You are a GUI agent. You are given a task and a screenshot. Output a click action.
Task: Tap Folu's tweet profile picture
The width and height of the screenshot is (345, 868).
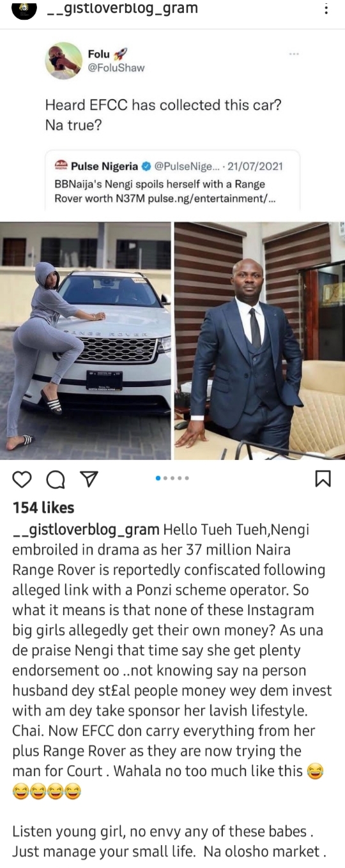click(x=63, y=61)
